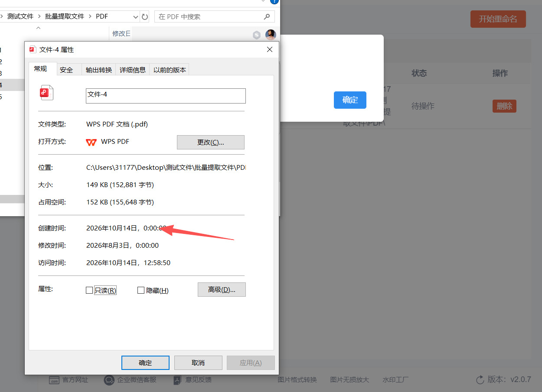Click the sort-direction arrow above the file list
The height and width of the screenshot is (392, 542).
click(38, 28)
